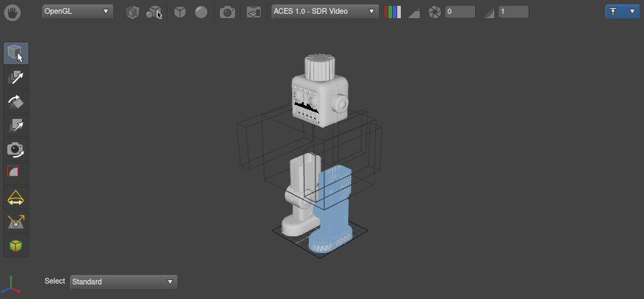Open the Select mode Standard dropdown
The image size is (644, 299).
point(123,281)
